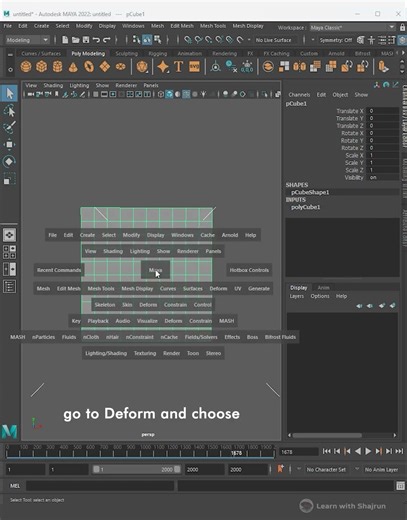This screenshot has width=407, height=520.
Task: Click the MEL command language label
Action: pyautogui.click(x=15, y=486)
